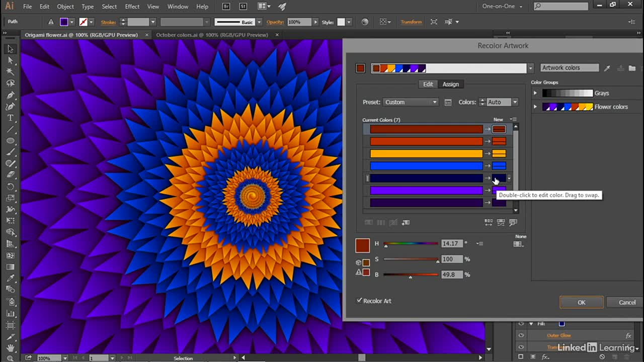Select the Selection tool in the toolbox
This screenshot has height=362, width=644.
click(10, 49)
